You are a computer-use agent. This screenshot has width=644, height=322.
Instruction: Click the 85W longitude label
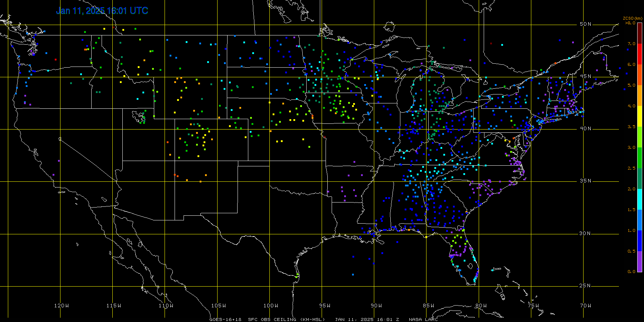pyautogui.click(x=429, y=306)
